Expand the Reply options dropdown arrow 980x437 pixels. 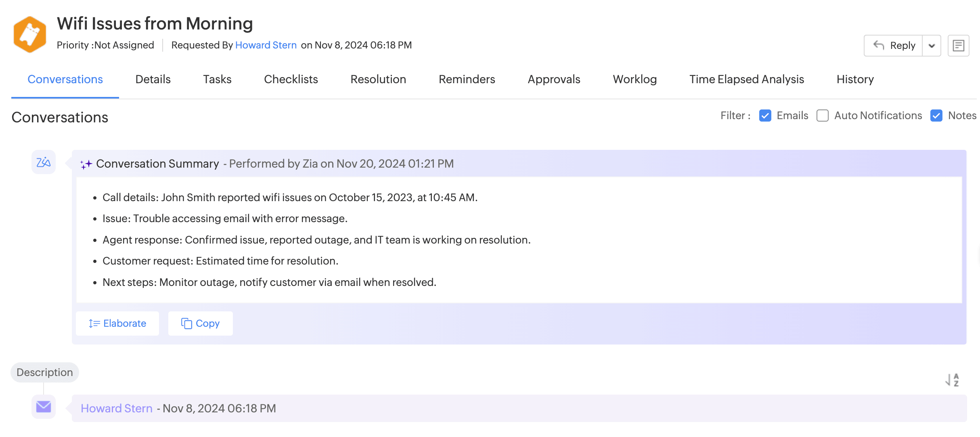(x=932, y=46)
